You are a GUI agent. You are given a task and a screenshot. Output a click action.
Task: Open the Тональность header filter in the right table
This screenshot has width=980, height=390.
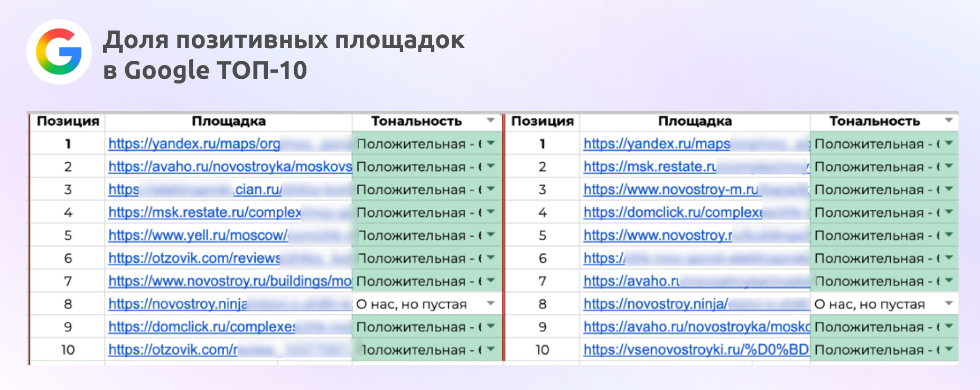click(949, 120)
